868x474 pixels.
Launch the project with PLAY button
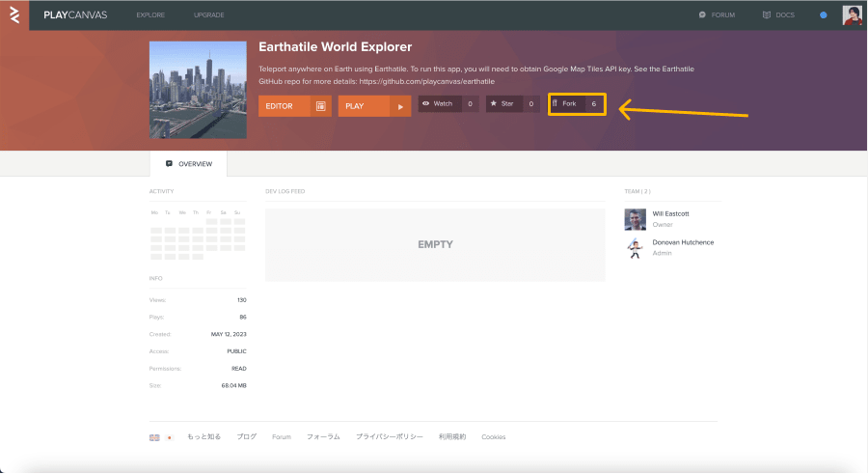point(374,106)
